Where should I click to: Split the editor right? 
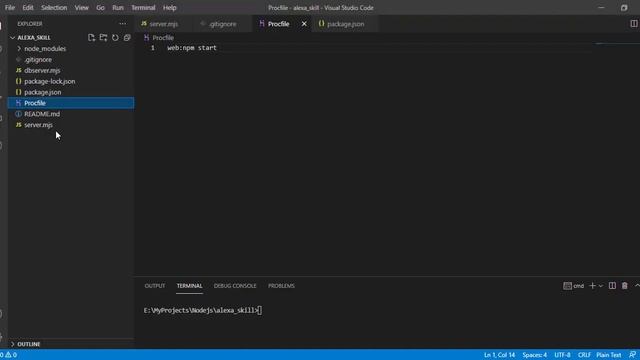pos(633,24)
